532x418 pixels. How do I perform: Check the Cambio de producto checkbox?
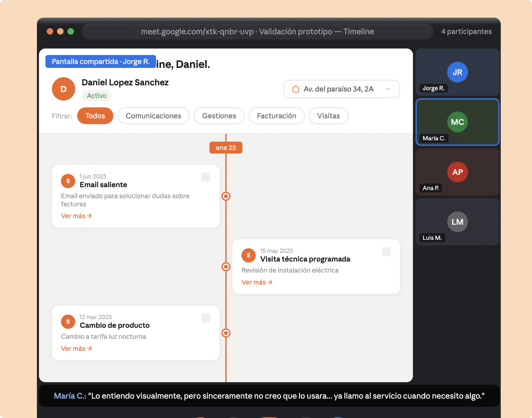[206, 318]
